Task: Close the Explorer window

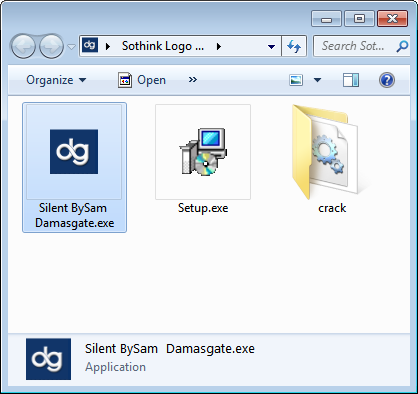Action: pyautogui.click(x=393, y=19)
